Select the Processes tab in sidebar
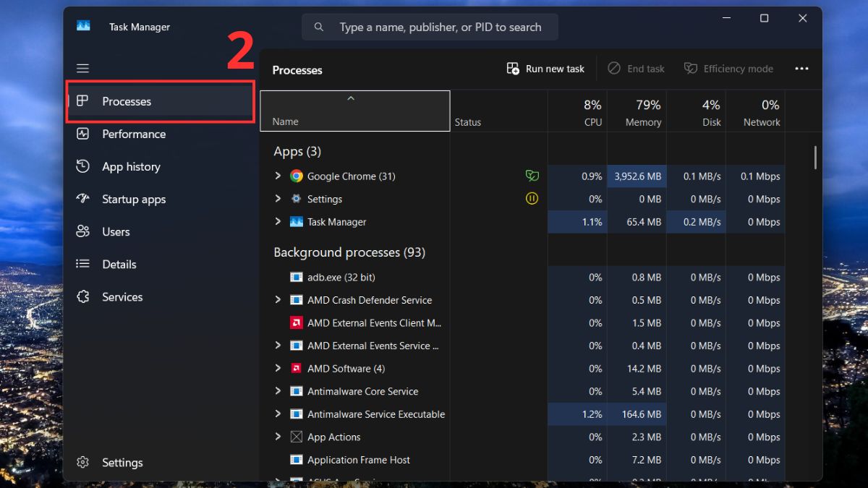Viewport: 868px width, 488px height. coord(160,101)
